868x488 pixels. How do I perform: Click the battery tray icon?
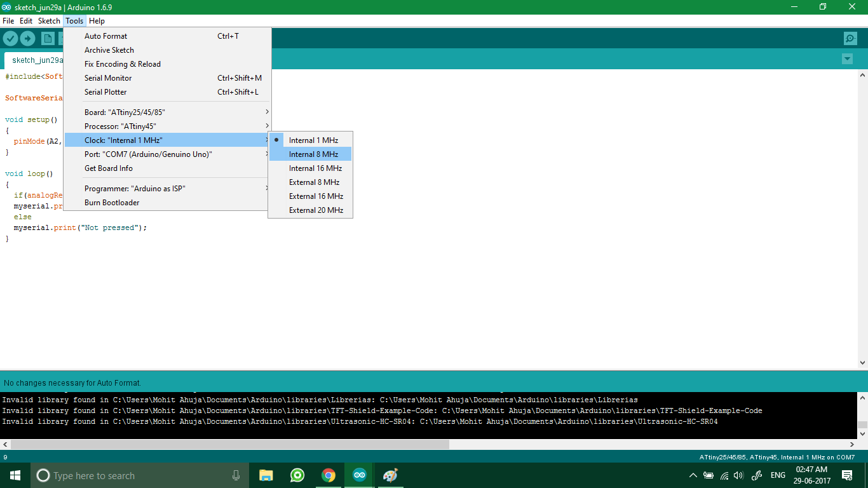(x=709, y=475)
